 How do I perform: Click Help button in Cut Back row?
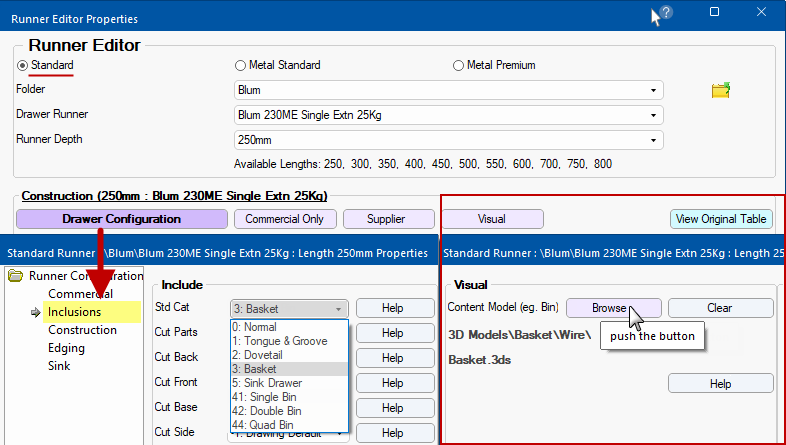tap(395, 358)
